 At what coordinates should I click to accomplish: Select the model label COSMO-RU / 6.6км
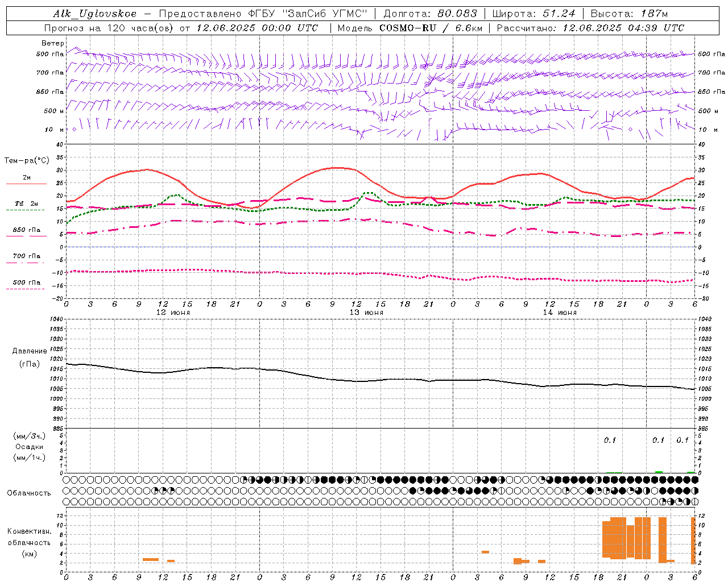coord(431,28)
